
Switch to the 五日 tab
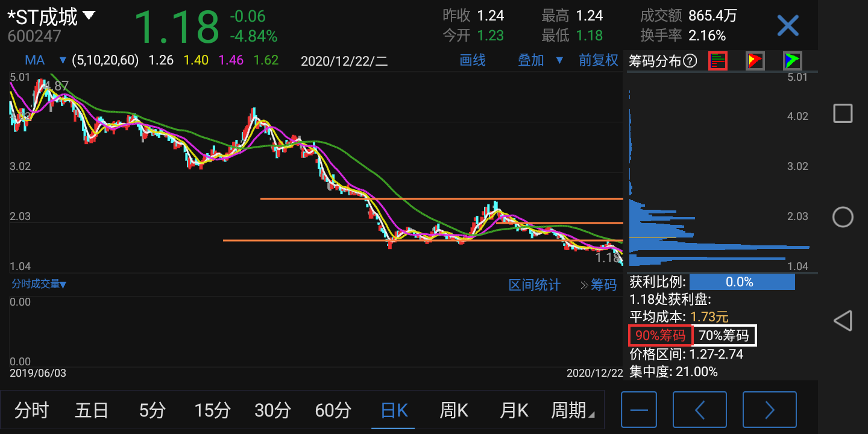tap(92, 410)
